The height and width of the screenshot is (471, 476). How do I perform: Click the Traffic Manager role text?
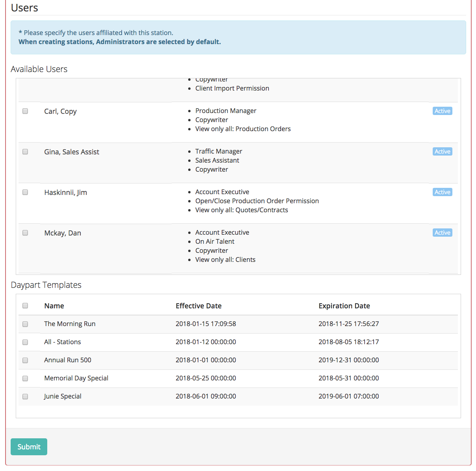[x=219, y=151]
